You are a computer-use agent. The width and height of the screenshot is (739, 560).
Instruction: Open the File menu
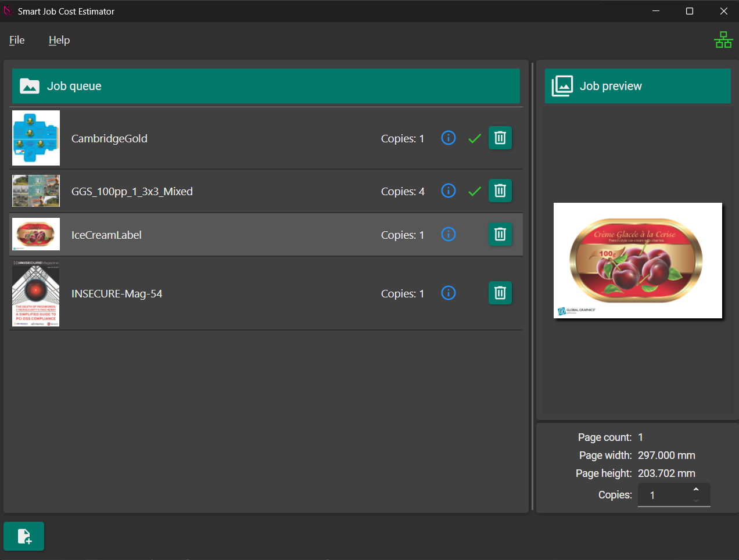click(17, 40)
